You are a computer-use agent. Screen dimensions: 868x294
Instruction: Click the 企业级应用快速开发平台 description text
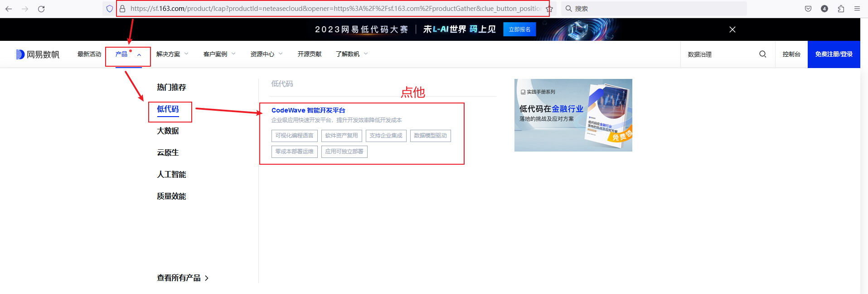point(336,120)
